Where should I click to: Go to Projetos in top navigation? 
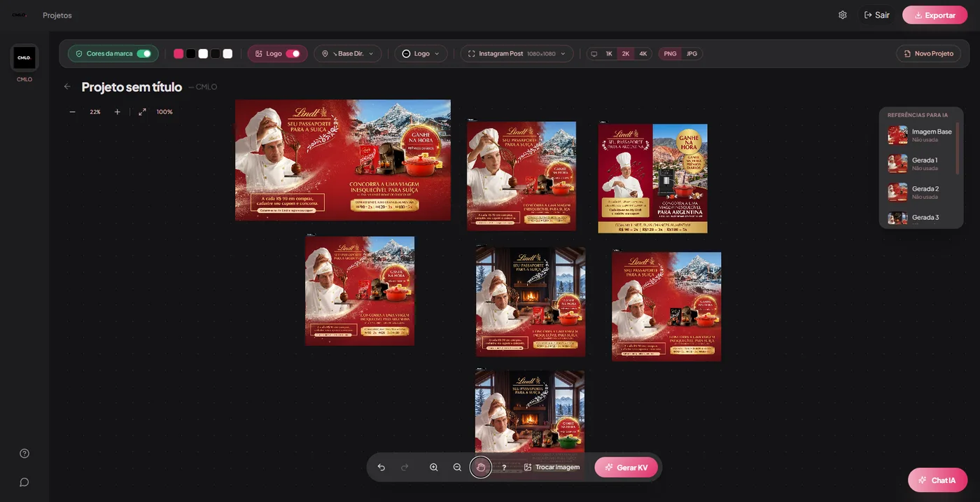[x=57, y=15]
